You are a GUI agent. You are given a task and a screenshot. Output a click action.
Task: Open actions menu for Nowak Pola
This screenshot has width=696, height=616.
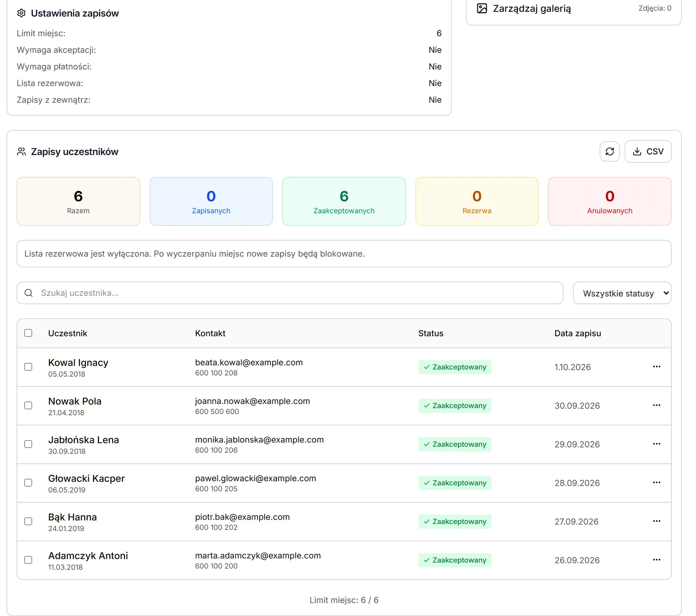(x=656, y=406)
